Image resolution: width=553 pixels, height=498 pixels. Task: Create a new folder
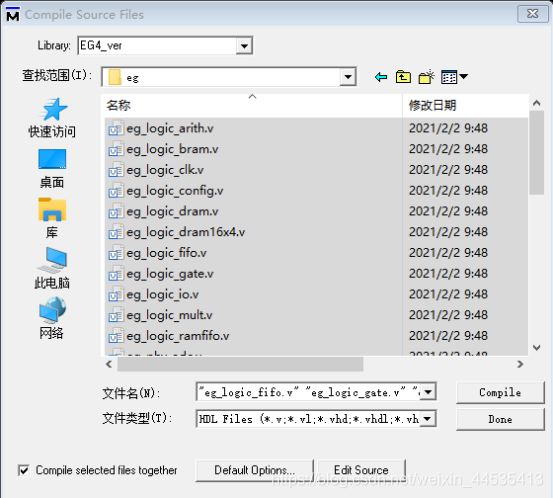point(426,77)
